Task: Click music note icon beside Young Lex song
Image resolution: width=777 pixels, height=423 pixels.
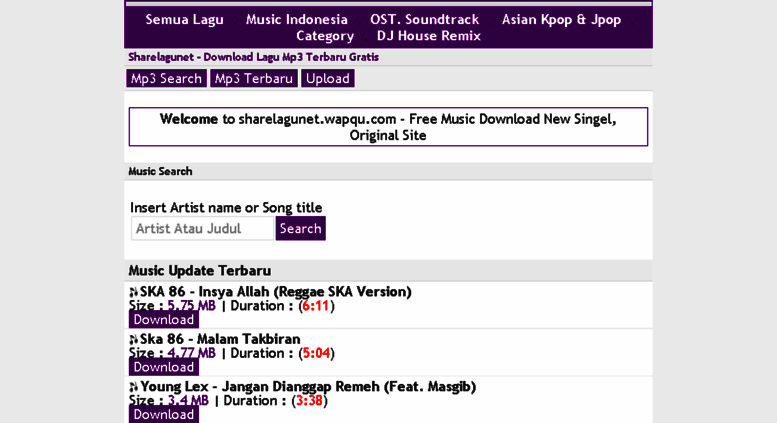Action: (133, 387)
